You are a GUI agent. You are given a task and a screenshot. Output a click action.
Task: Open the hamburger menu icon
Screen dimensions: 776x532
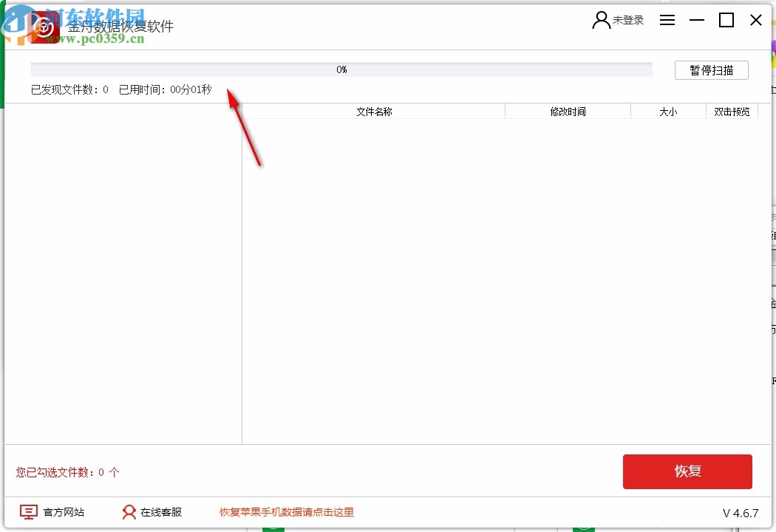667,20
